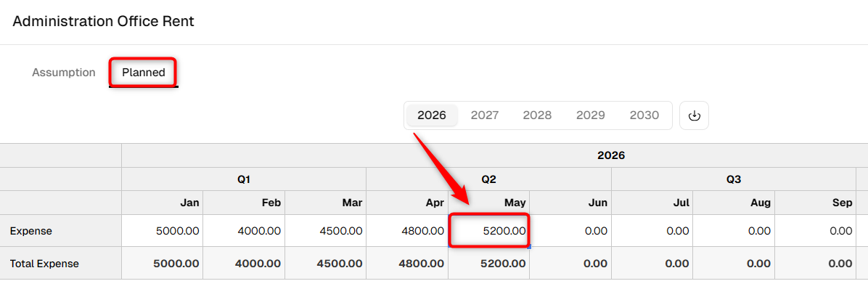Switch to the Assumption tab
This screenshot has height=297, width=868.
coord(64,73)
